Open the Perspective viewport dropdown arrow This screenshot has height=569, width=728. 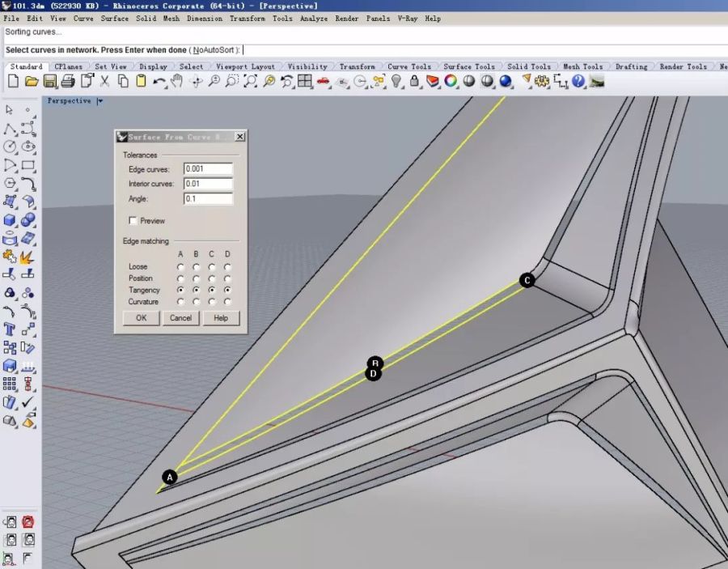pyautogui.click(x=99, y=101)
